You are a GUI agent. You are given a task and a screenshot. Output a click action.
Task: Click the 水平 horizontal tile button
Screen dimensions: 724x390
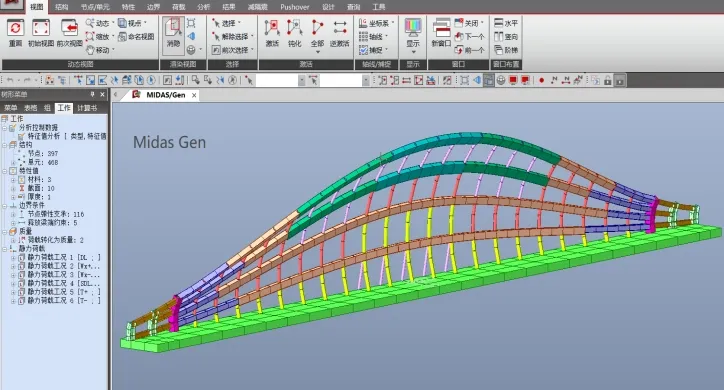(x=506, y=23)
